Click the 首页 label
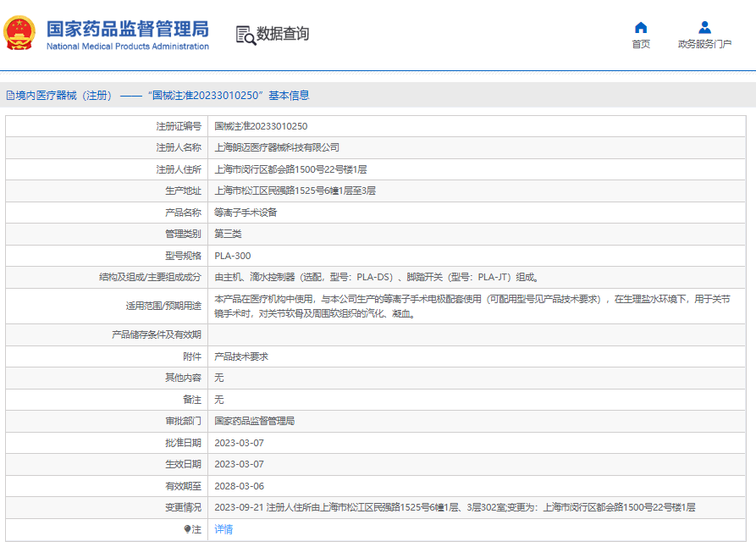 (641, 44)
